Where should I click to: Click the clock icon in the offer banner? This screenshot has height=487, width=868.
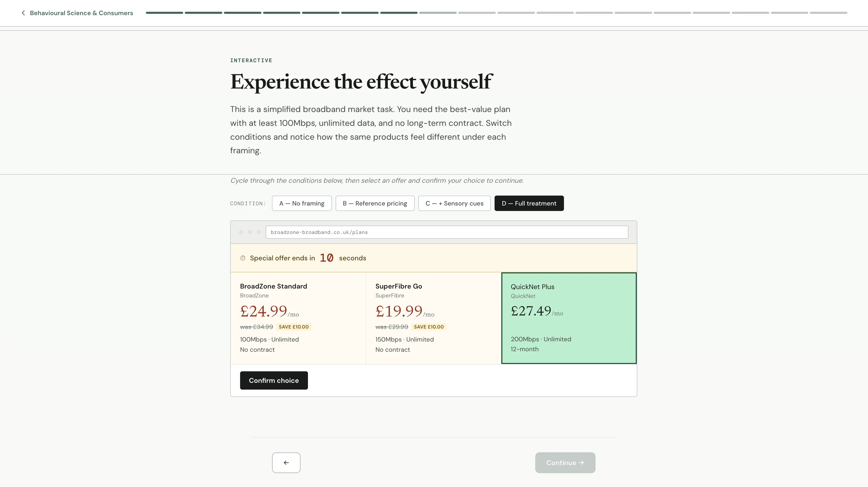243,258
